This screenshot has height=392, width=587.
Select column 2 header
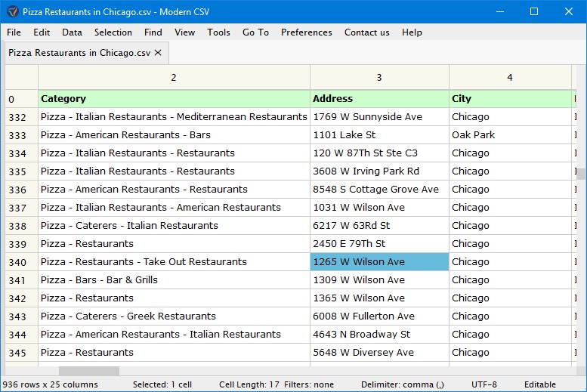(174, 78)
